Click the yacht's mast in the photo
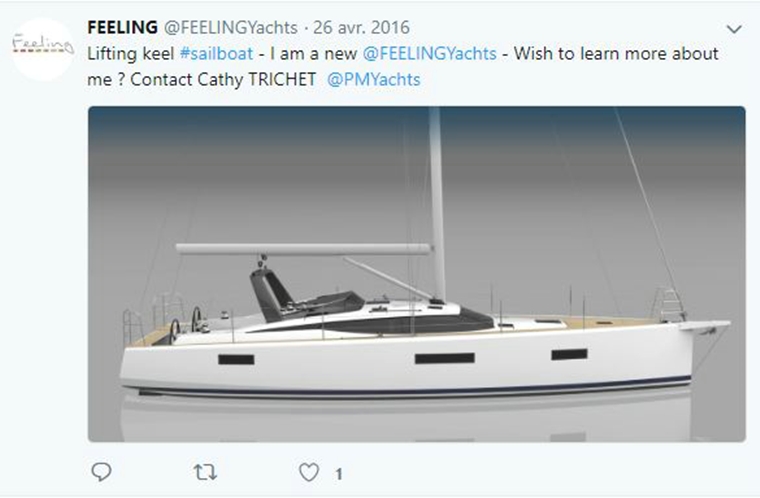 pos(436,204)
